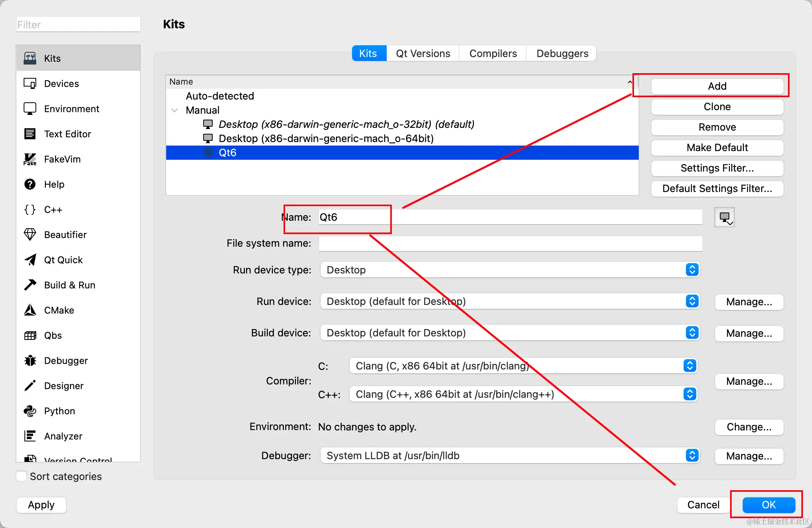Image resolution: width=812 pixels, height=528 pixels.
Task: Switch to the Qt Versions tab
Action: point(423,53)
